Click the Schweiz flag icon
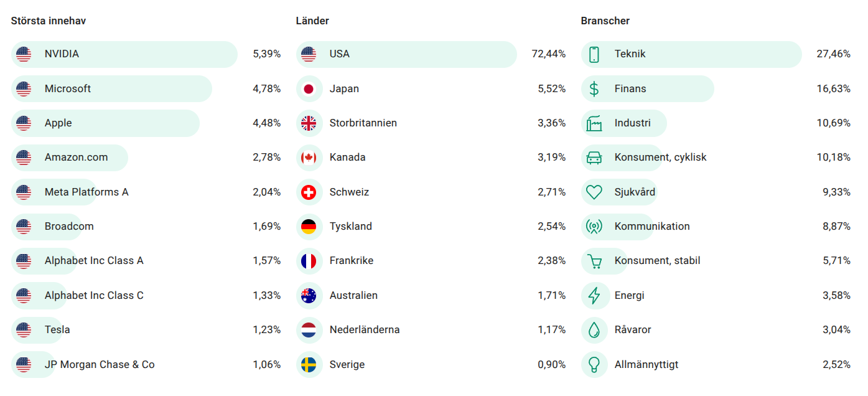Screen dimensions: 868x396 tap(309, 192)
